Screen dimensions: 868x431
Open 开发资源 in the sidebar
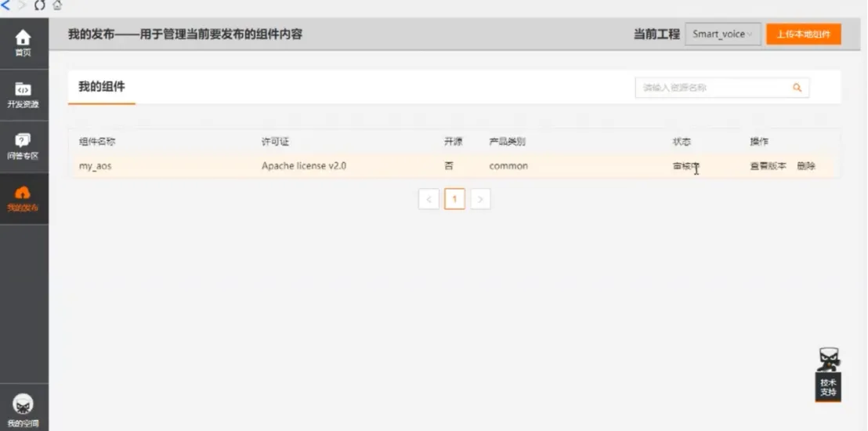click(x=24, y=95)
